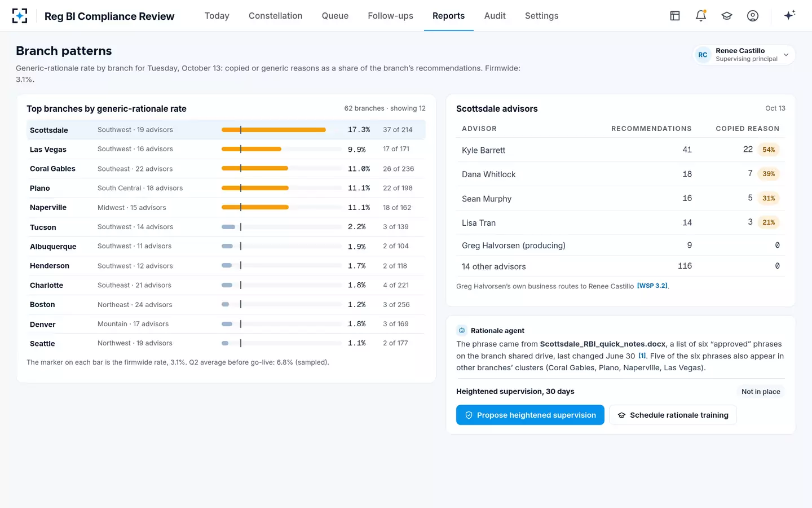Open the notifications bell

tap(701, 16)
